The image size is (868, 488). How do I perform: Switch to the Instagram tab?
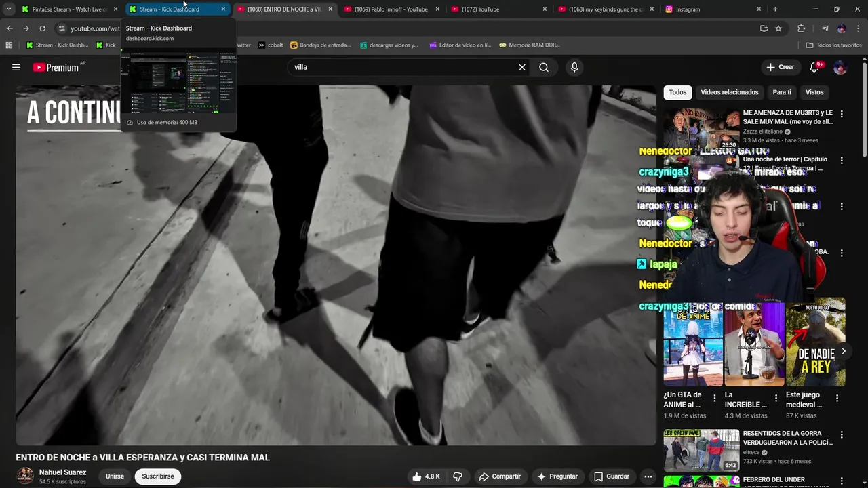point(713,9)
